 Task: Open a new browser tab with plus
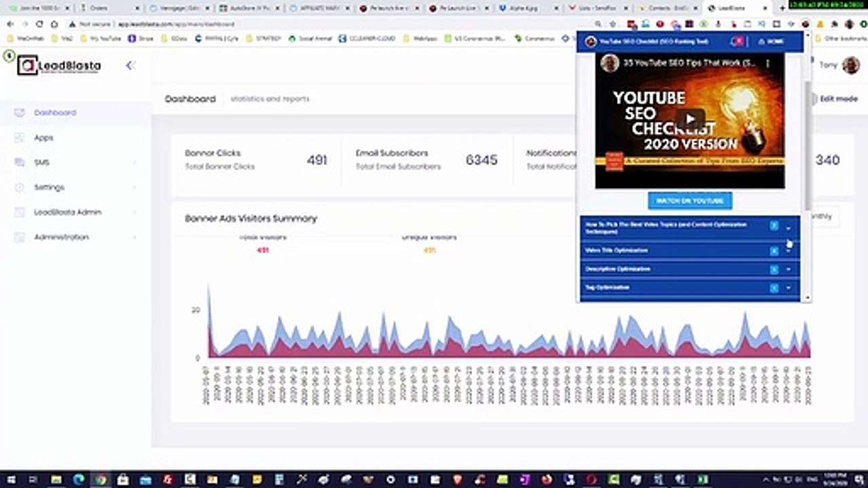[782, 8]
